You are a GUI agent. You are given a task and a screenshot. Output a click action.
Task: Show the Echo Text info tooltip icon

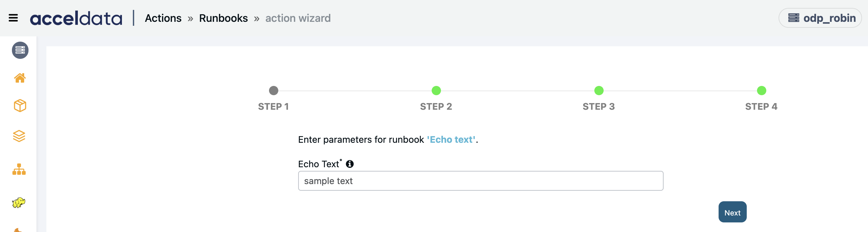350,164
